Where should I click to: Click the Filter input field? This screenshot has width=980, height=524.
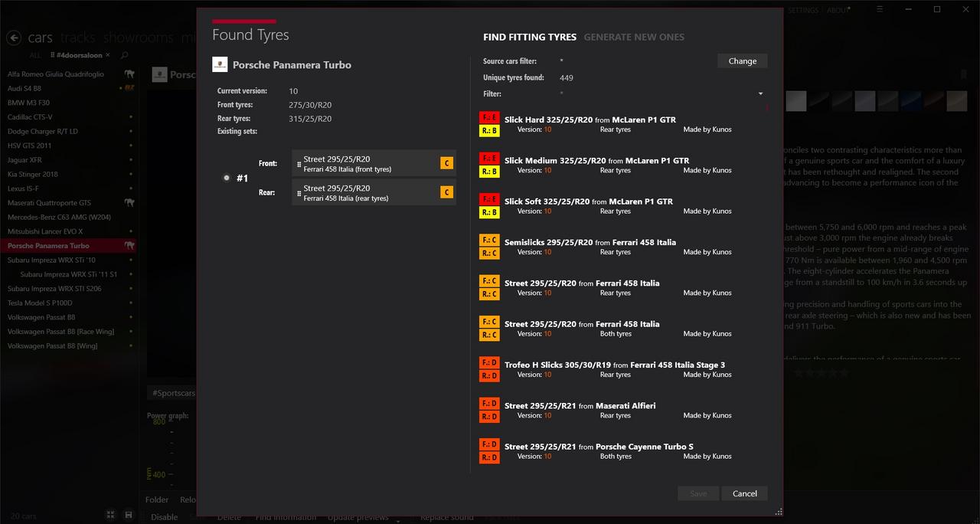pos(655,94)
